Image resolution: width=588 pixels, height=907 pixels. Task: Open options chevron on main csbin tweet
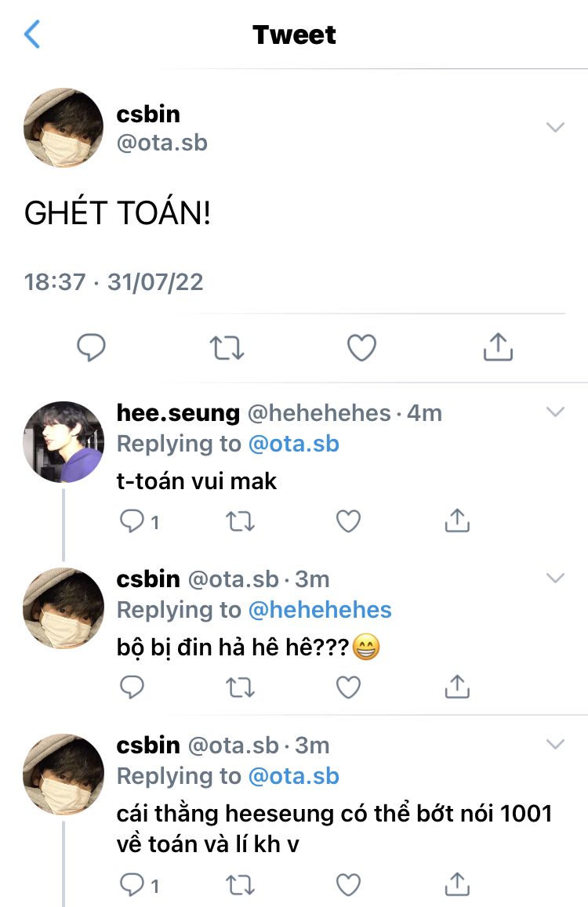pyautogui.click(x=555, y=128)
